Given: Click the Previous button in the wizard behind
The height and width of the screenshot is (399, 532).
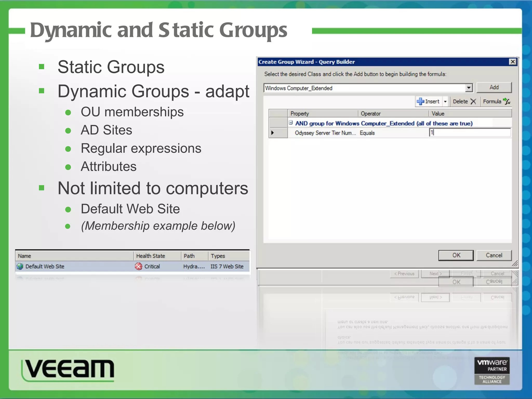Looking at the screenshot, I should pos(404,274).
